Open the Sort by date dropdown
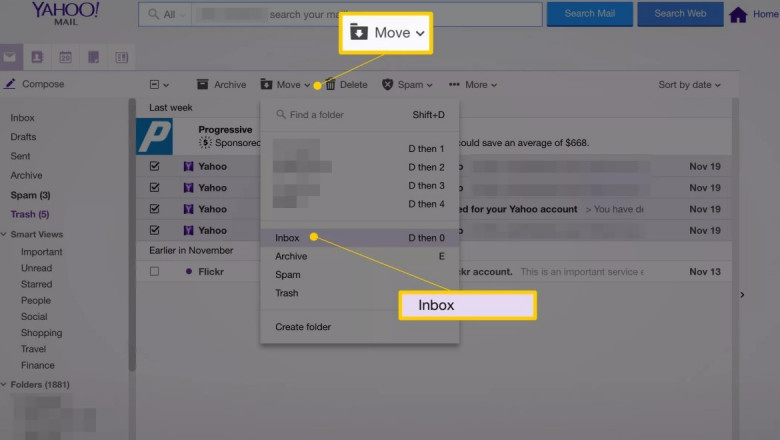The image size is (780, 440). (689, 85)
